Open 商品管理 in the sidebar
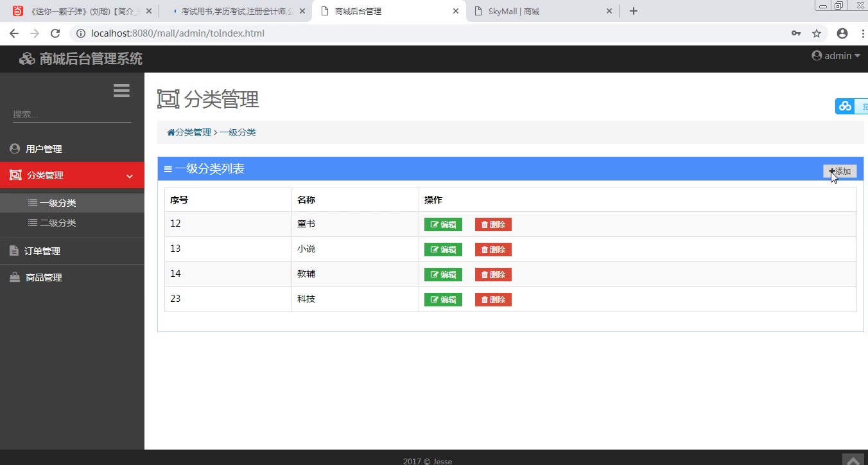 tap(72, 277)
